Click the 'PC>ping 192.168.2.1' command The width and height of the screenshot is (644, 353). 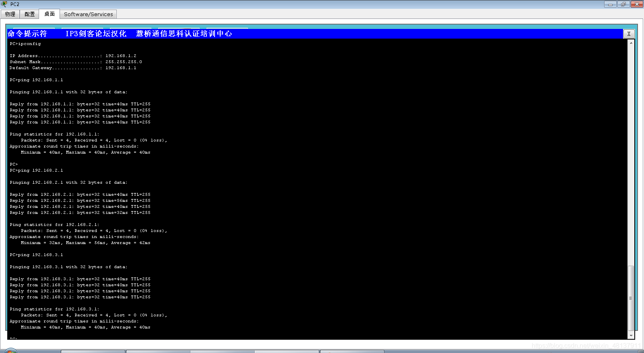click(36, 170)
